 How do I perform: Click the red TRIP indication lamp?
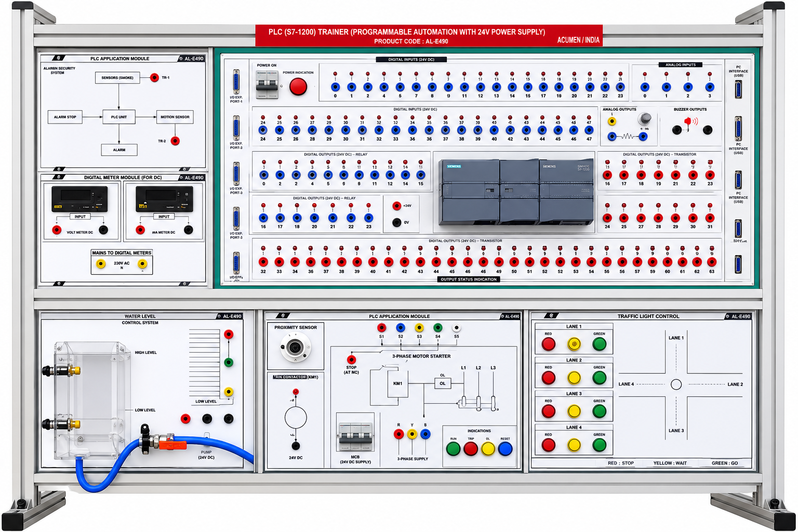[471, 449]
